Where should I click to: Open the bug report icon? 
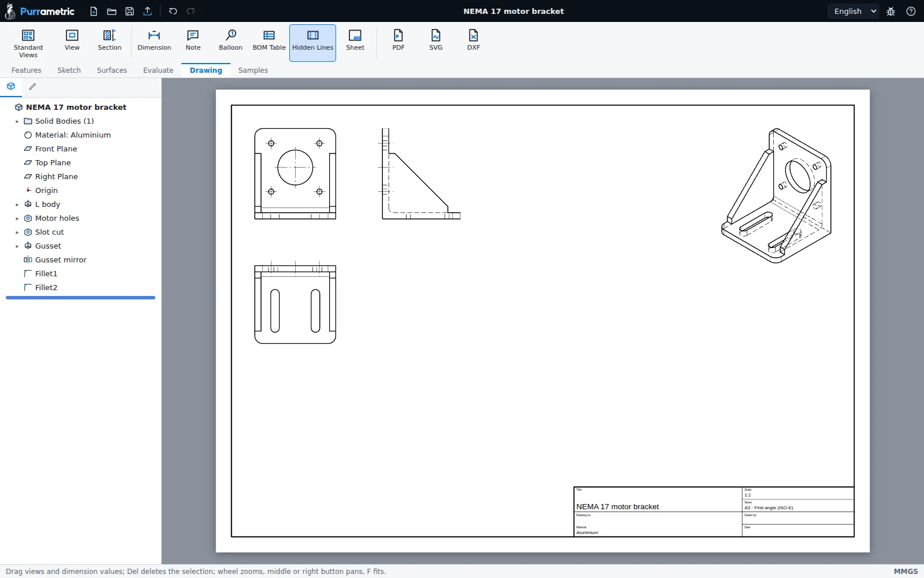click(891, 11)
